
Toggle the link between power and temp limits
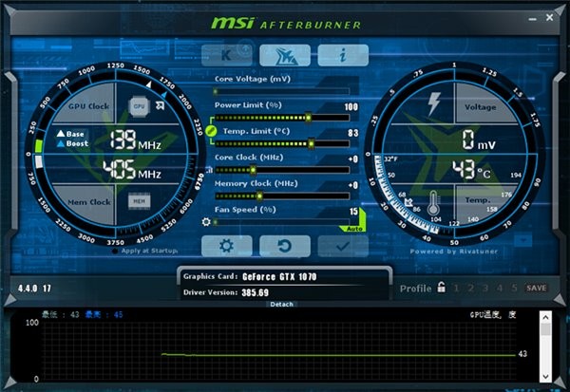tap(211, 131)
